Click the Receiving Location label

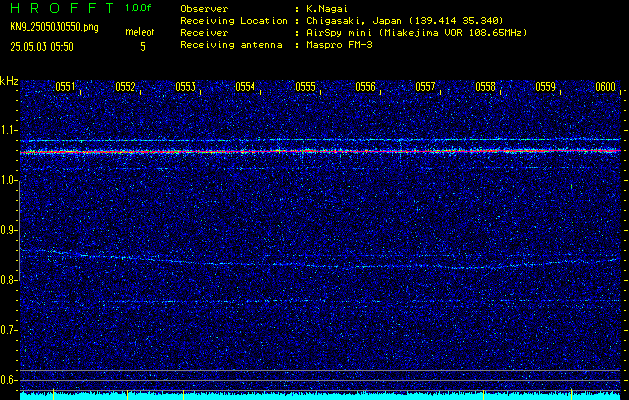234,21
